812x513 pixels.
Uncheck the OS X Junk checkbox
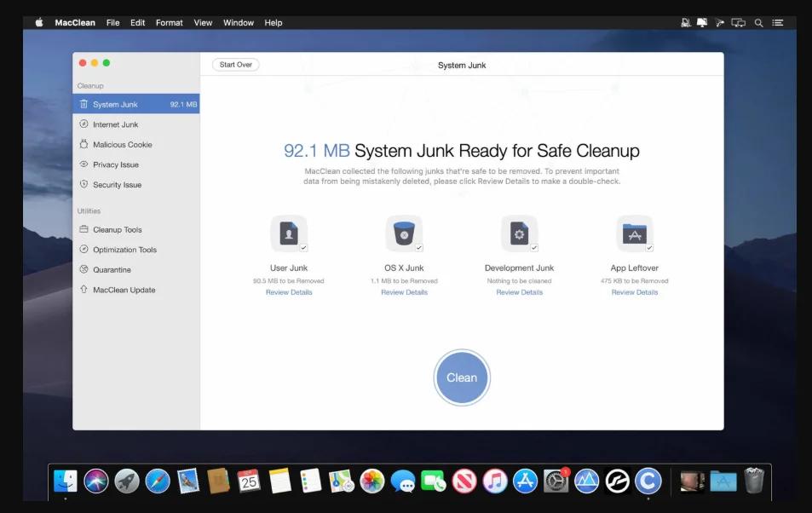(419, 248)
